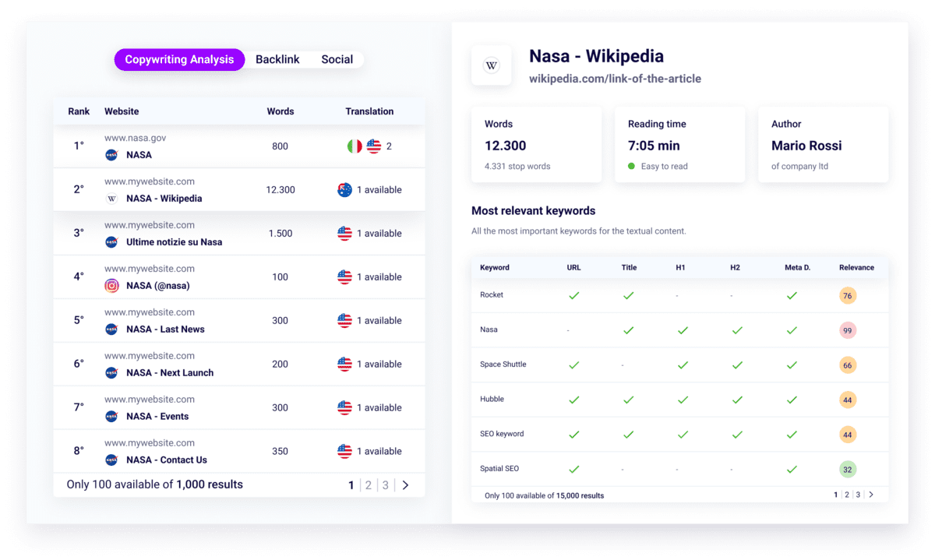This screenshot has width=935, height=560.
Task: Open page 2 of the website results
Action: point(369,485)
